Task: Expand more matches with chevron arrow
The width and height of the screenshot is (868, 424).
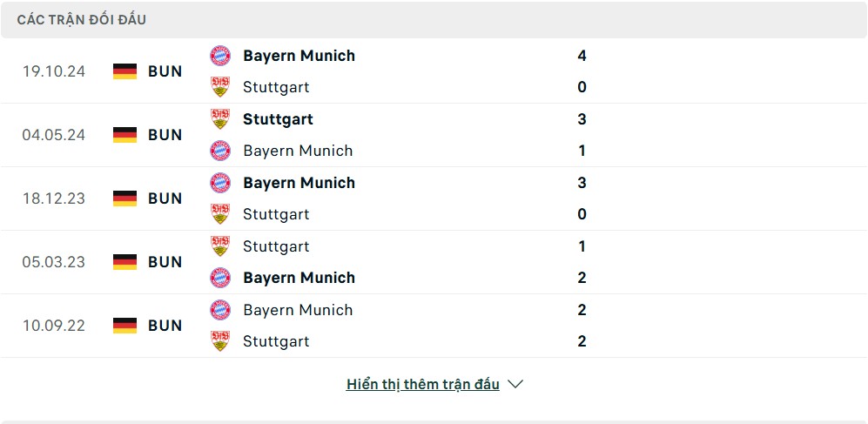Action: 515,384
